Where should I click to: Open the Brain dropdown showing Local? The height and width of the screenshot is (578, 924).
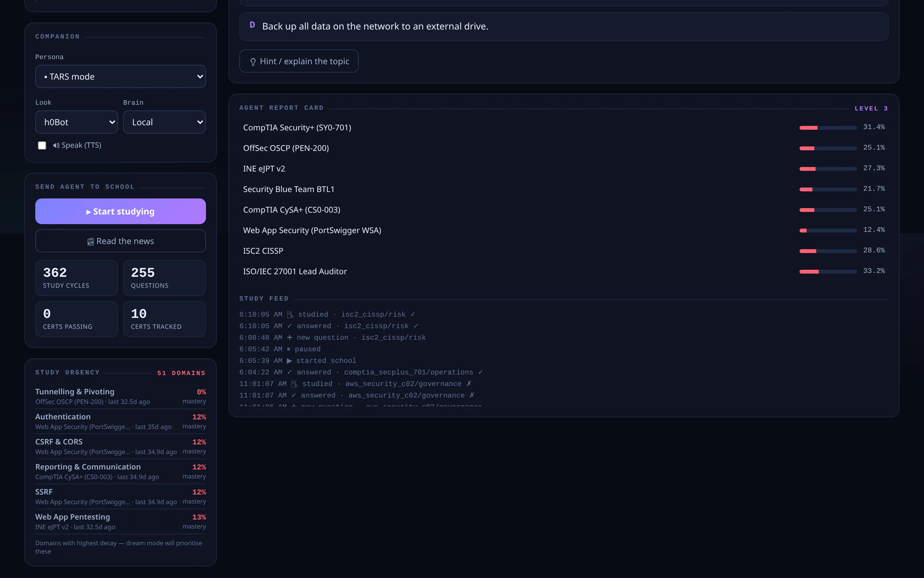[165, 122]
